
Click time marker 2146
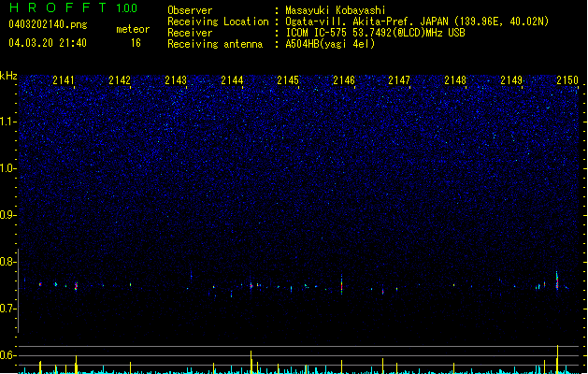coord(343,79)
